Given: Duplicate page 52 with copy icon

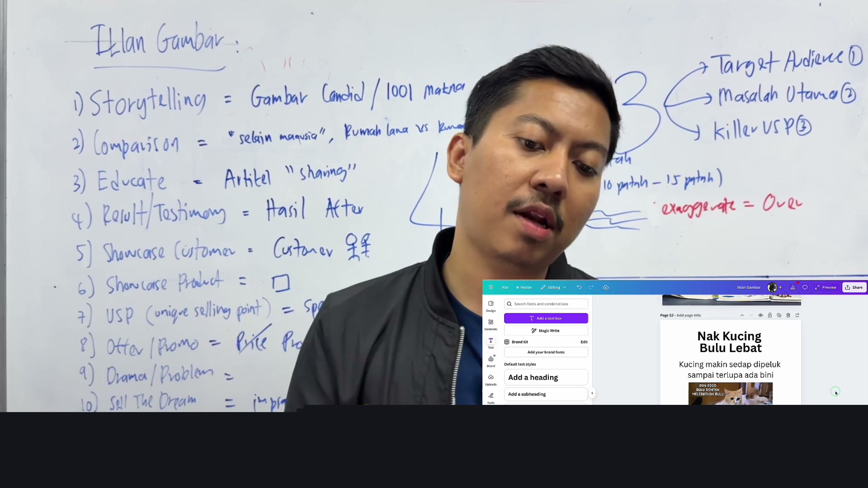Looking at the screenshot, I should (x=779, y=315).
